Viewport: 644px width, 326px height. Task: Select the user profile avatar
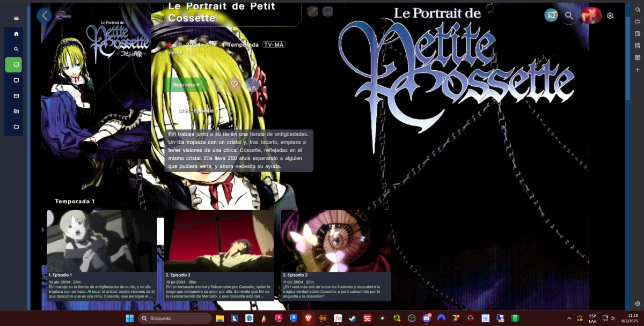coord(591,16)
